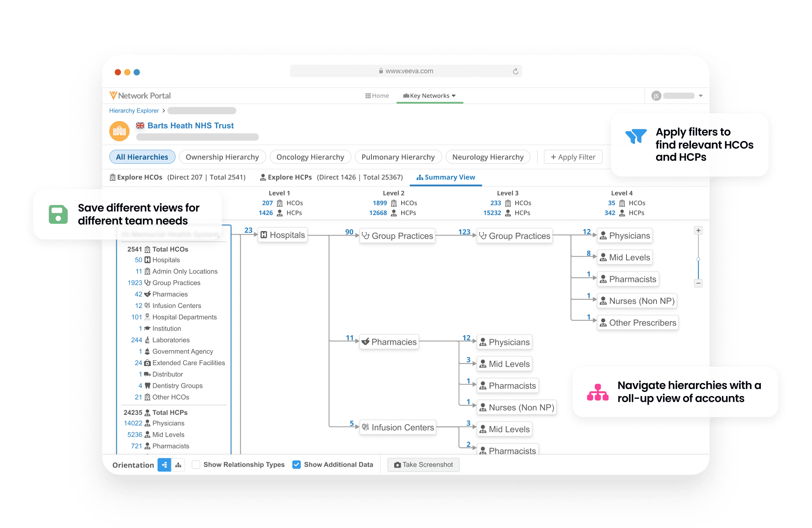
Task: Toggle All Hierarchies filter pill
Action: (142, 157)
